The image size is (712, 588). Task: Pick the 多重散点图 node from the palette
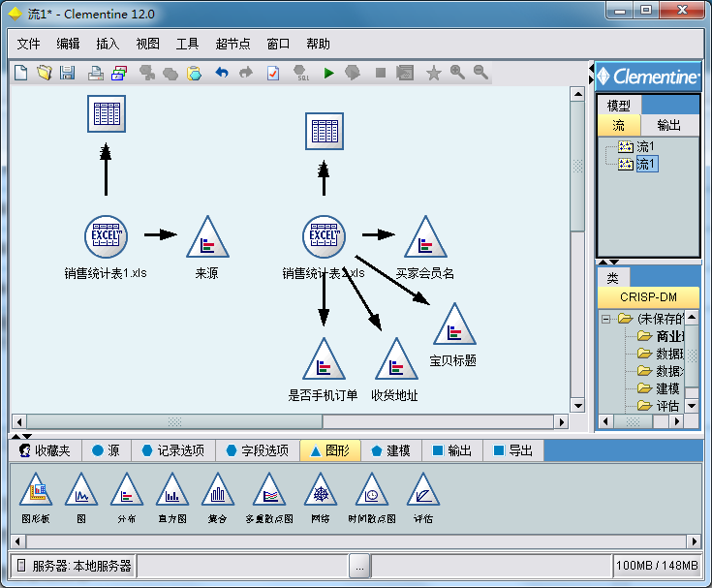pyautogui.click(x=269, y=490)
